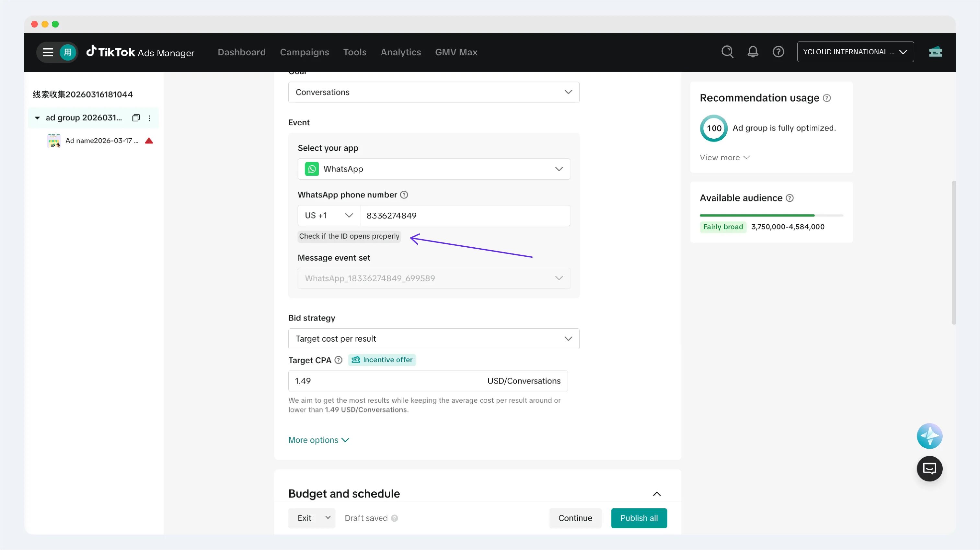Open the notifications bell
This screenshot has height=550, width=980.
coord(753,52)
